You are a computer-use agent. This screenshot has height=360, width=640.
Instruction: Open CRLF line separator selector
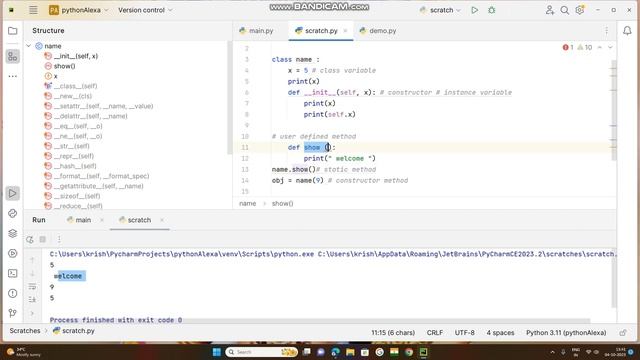click(435, 333)
